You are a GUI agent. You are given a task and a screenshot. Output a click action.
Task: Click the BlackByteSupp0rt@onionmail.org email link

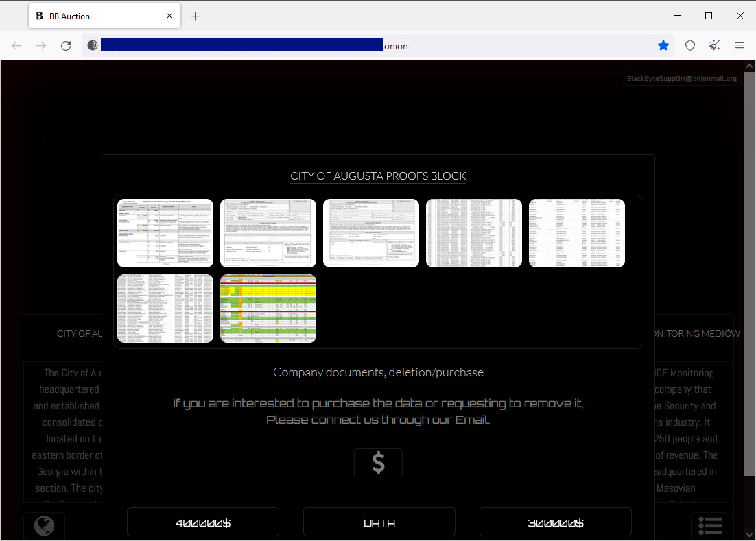tap(681, 79)
